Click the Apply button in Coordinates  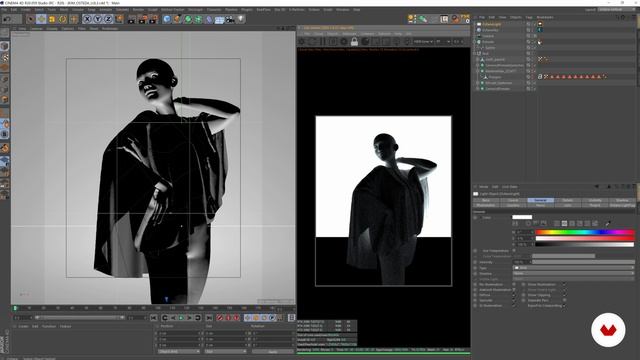coord(273,351)
